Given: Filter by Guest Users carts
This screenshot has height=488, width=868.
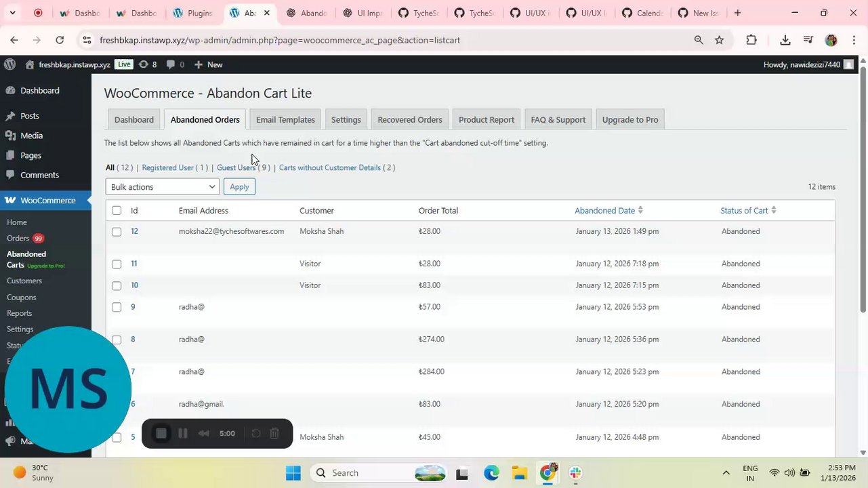Looking at the screenshot, I should (x=236, y=167).
